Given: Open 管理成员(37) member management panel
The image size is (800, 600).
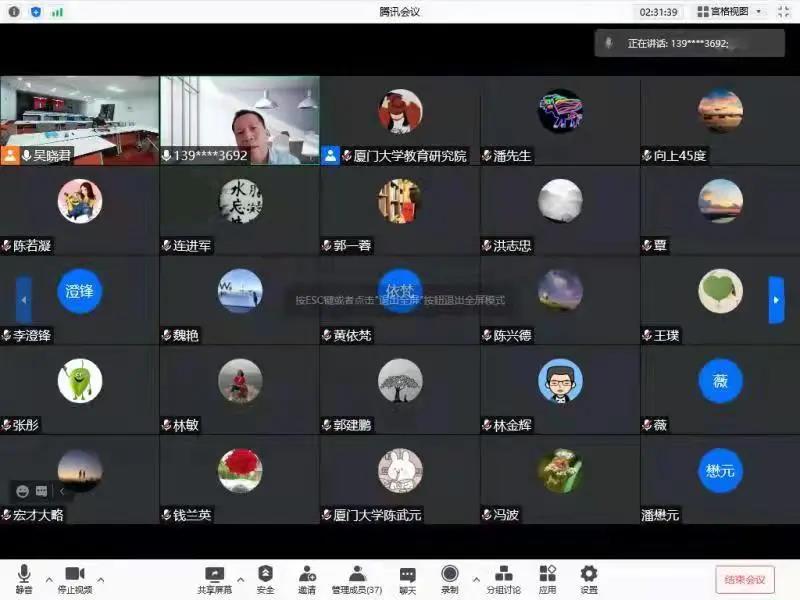Looking at the screenshot, I should (357, 578).
